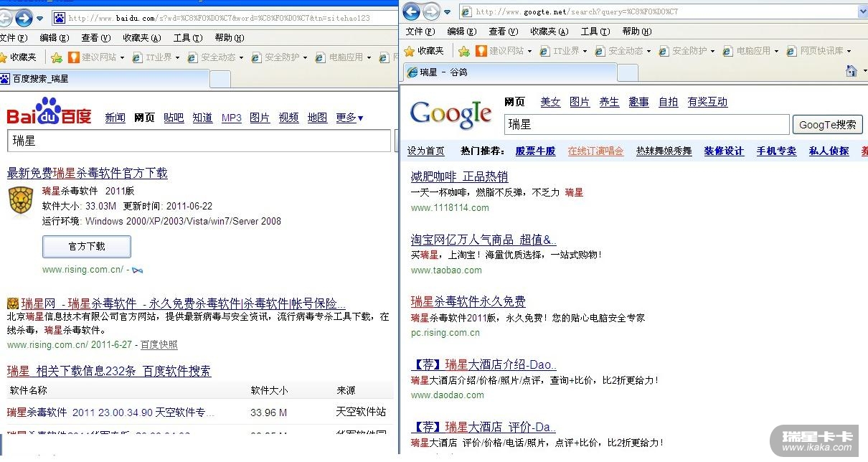This screenshot has width=868, height=462.
Task: Go to Baidu 地图 link
Action: pos(317,118)
